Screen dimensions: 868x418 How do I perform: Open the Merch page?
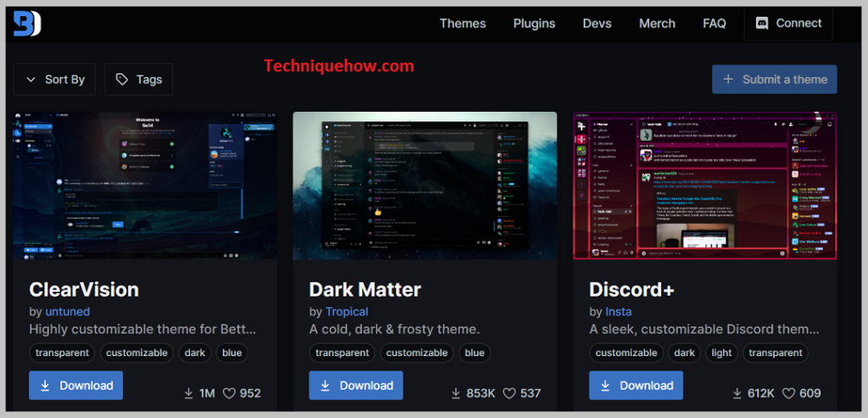[x=657, y=23]
